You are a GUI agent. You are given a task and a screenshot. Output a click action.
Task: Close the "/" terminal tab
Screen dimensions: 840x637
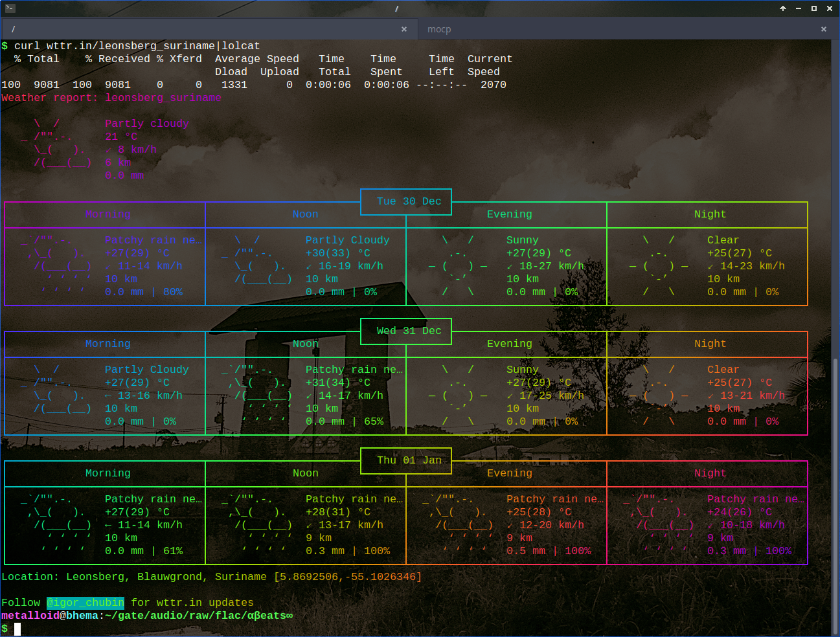[404, 29]
